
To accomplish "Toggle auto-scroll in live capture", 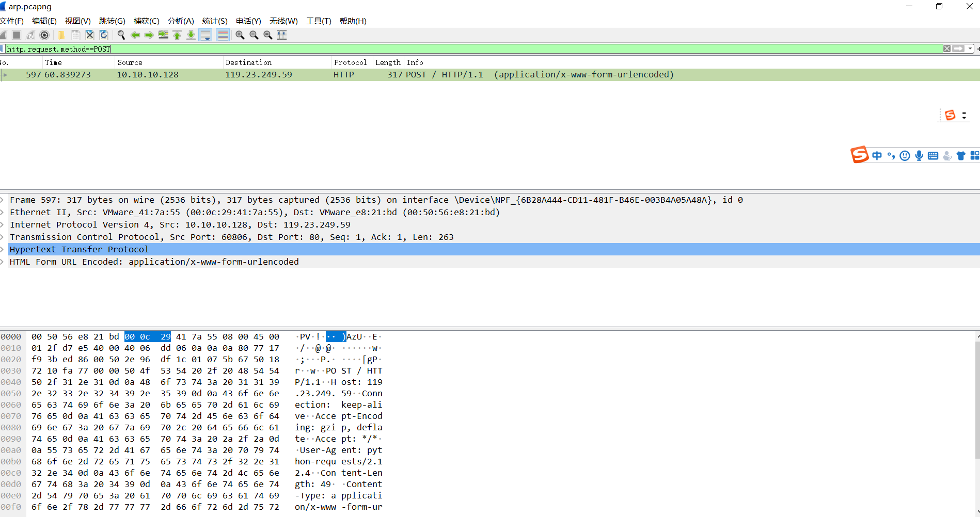I will (x=206, y=35).
